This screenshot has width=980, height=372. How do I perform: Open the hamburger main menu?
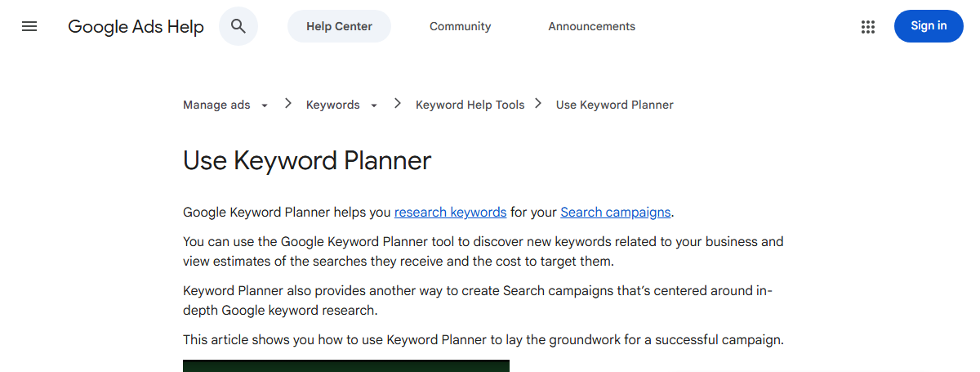(29, 26)
